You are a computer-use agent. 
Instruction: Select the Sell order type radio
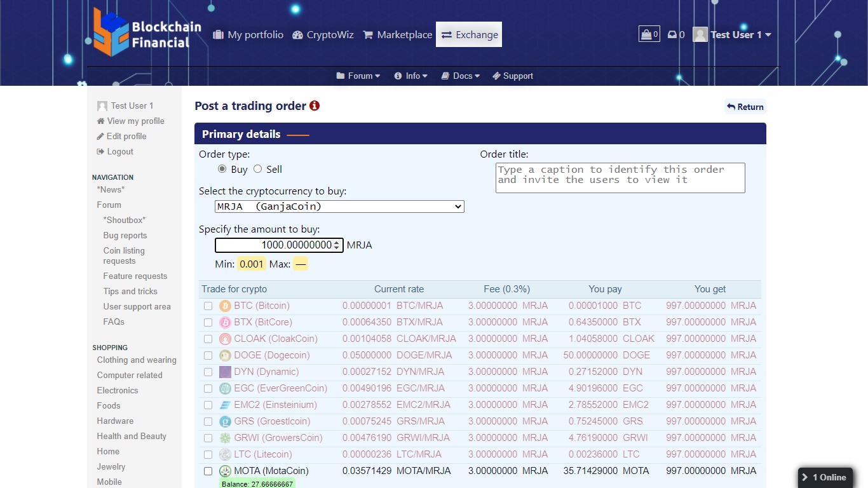257,169
